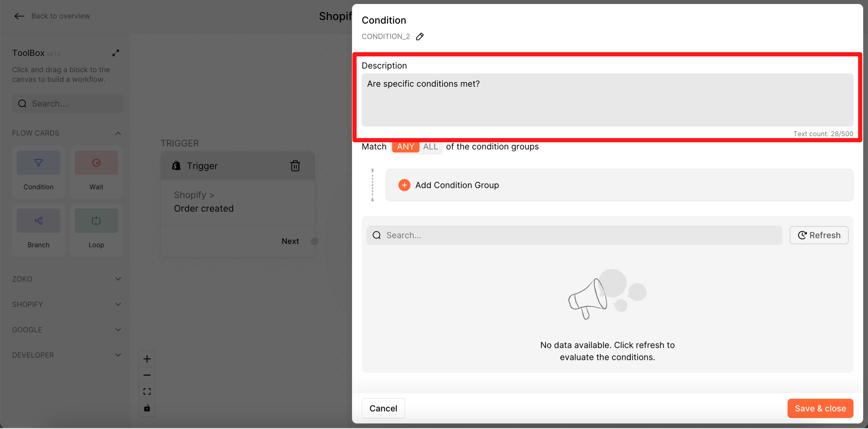The width and height of the screenshot is (868, 429).
Task: Click the Order created text
Action: (204, 208)
